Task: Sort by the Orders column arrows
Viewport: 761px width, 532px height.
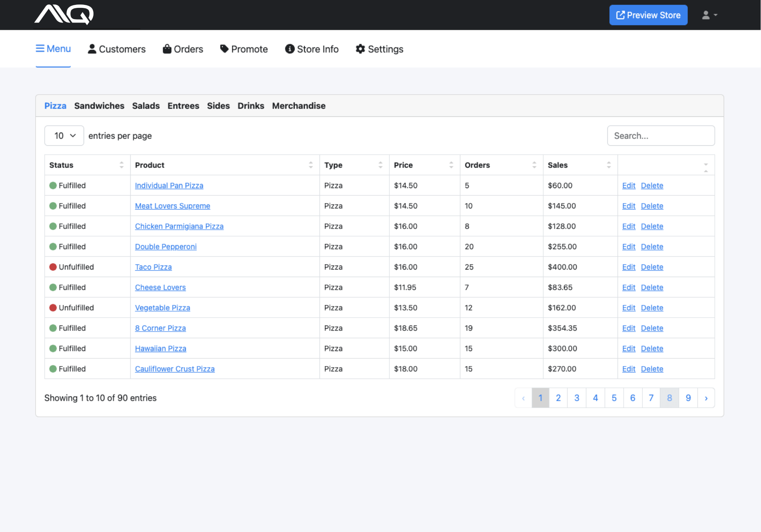Action: click(534, 165)
